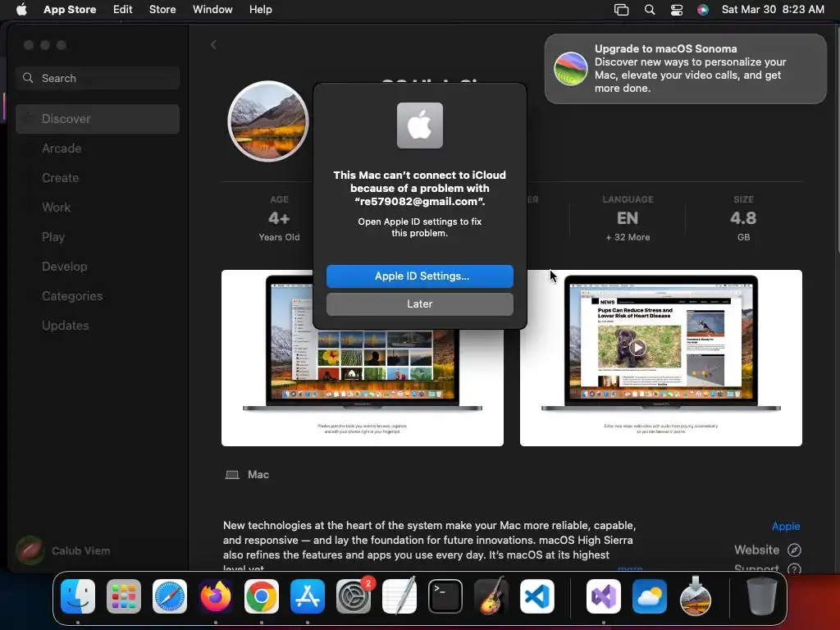Viewport: 840px width, 630px height.
Task: Open Launchpad from the Dock
Action: click(x=124, y=596)
